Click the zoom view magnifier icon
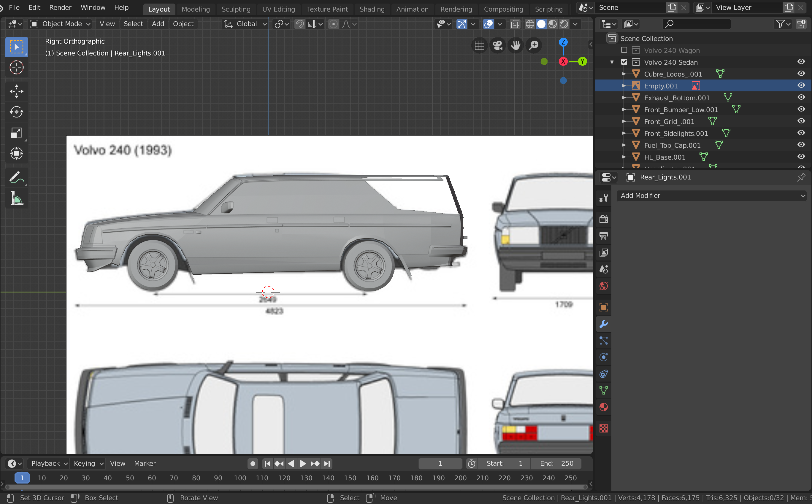The image size is (812, 504). pyautogui.click(x=534, y=45)
